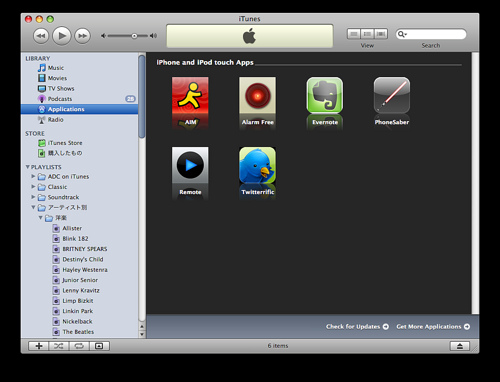The height and width of the screenshot is (382, 500).
Task: Click the Remote app icon
Action: tap(190, 165)
